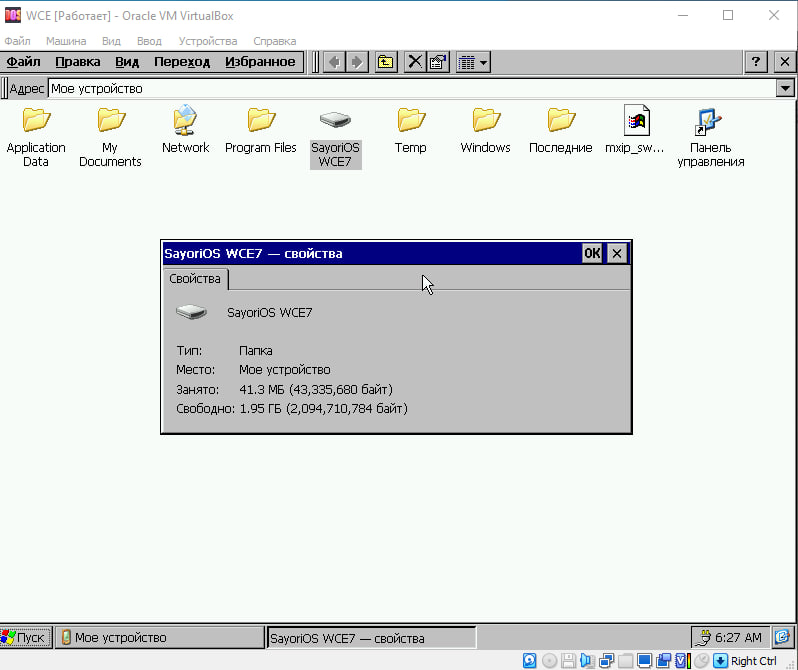
Task: Click VirtualBox audio status icon
Action: 587,660
